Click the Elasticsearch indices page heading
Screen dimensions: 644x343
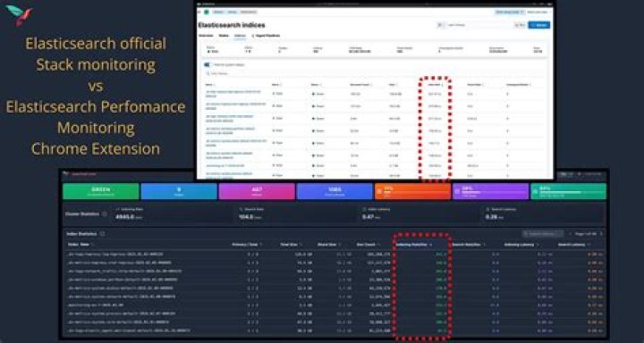point(232,25)
